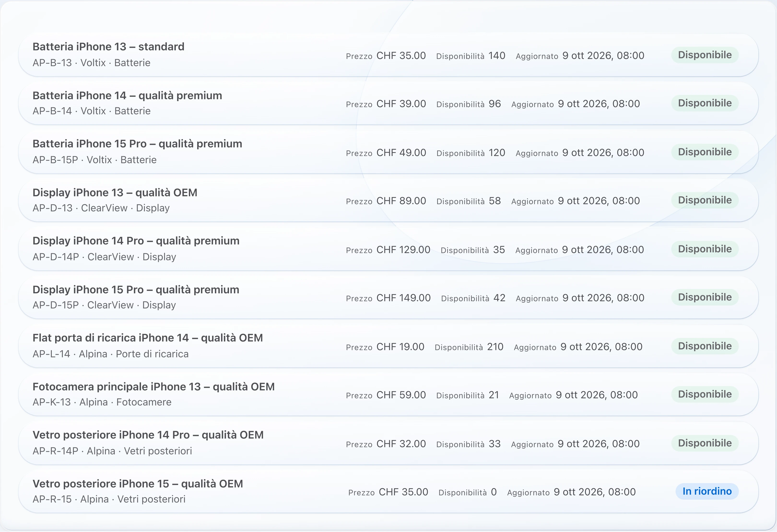The height and width of the screenshot is (532, 777).
Task: Click availability value 42
Action: pos(500,298)
